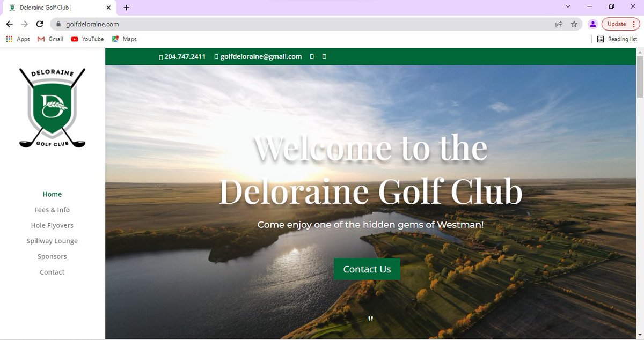
Task: Open Maps from the bookmarks bar
Action: 124,39
